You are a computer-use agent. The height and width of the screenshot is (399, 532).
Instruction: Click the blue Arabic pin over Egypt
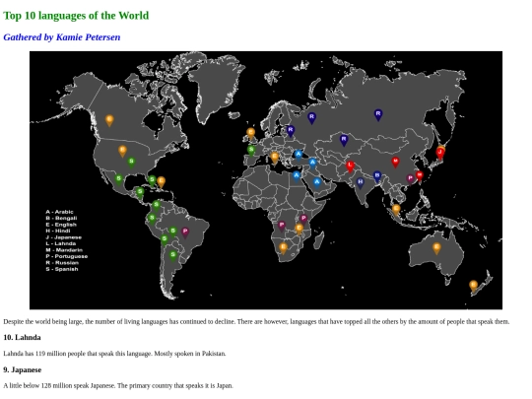click(297, 176)
